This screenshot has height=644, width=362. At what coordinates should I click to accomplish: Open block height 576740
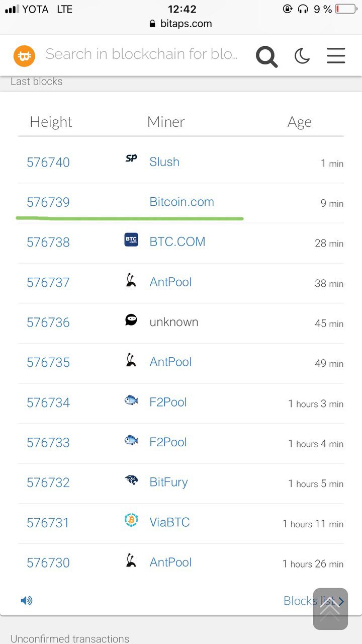coord(48,162)
